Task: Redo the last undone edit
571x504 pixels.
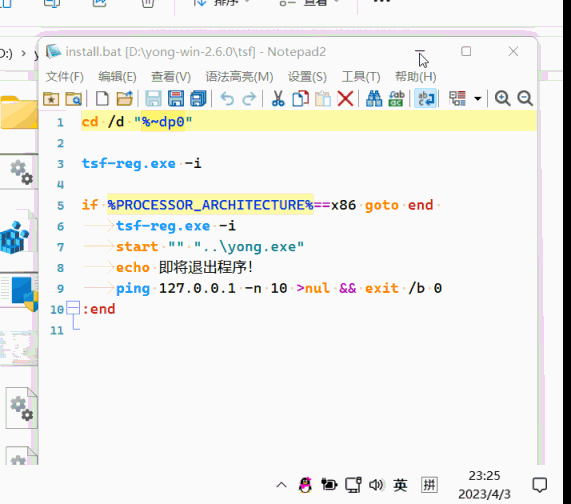Action: pyautogui.click(x=249, y=99)
